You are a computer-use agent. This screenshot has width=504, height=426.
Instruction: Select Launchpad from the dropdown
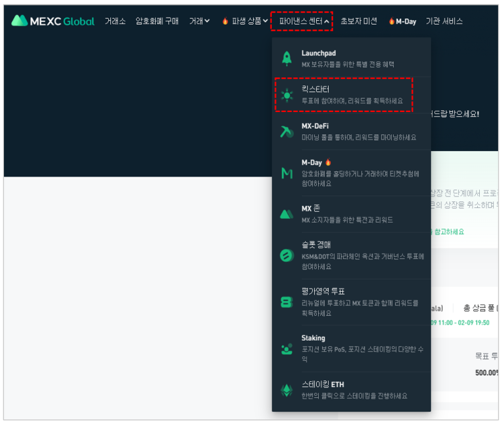point(351,59)
